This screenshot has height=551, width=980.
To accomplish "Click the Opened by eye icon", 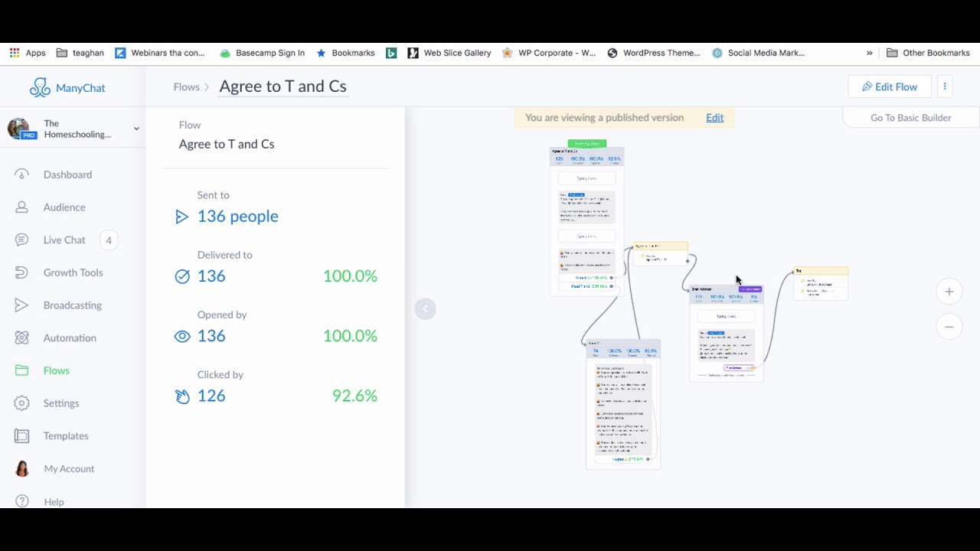I will click(181, 337).
